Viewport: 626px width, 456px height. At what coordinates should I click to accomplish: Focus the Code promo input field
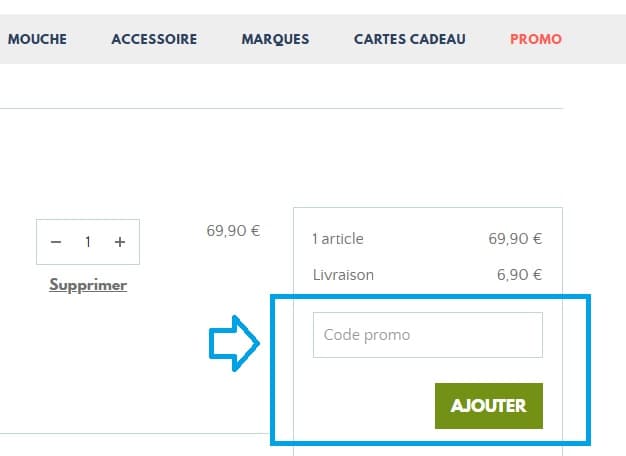point(427,335)
